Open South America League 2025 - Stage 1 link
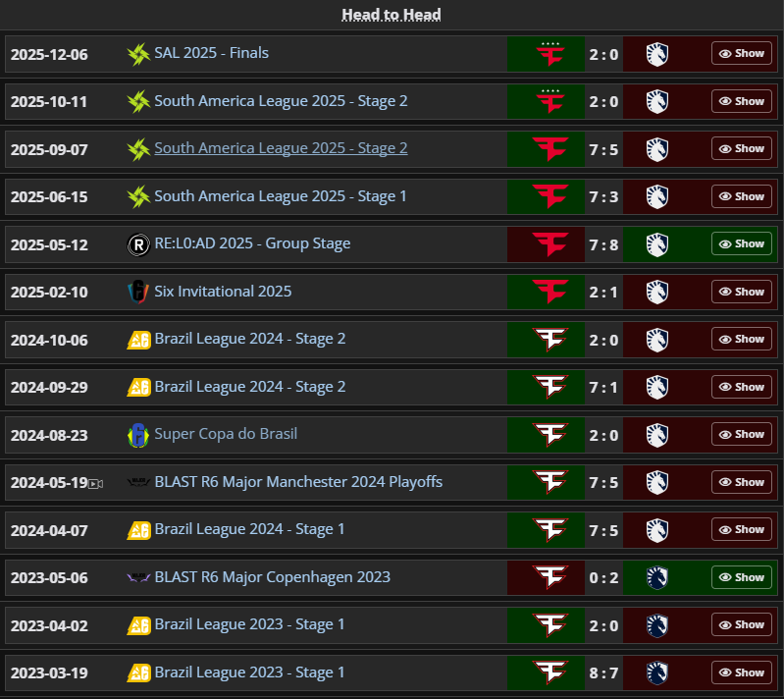Viewport: 784px width, 699px height. point(281,196)
